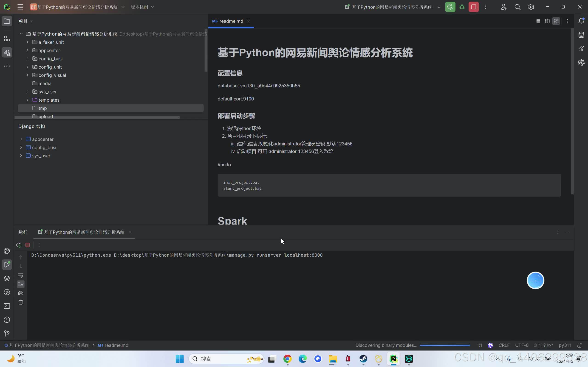
Task: Toggle soft-wrap in the run console
Action: [x=21, y=275]
